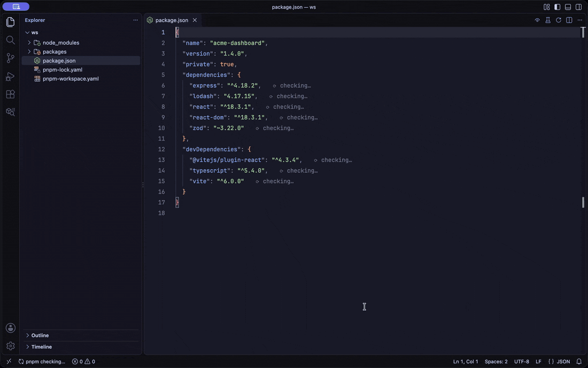Open the Explorer view in the activity bar
The image size is (588, 368).
point(11,22)
